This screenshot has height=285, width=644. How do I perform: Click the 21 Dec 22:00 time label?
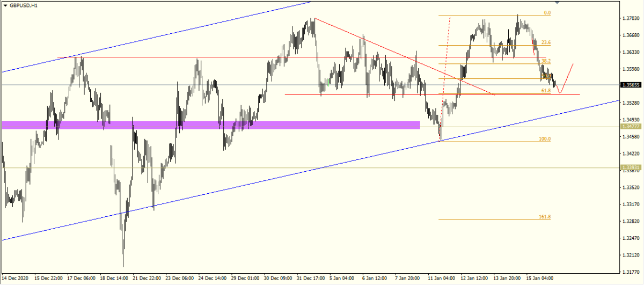[x=147, y=279]
